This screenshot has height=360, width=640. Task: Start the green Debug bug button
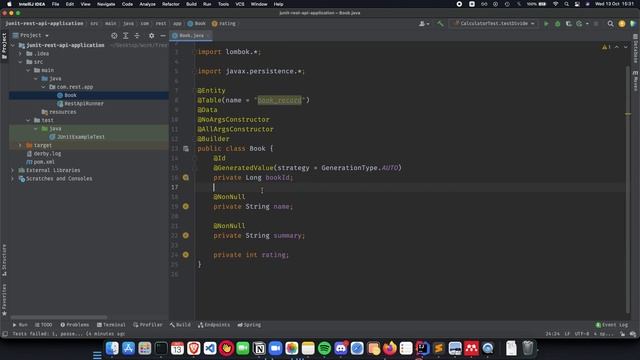click(x=558, y=24)
